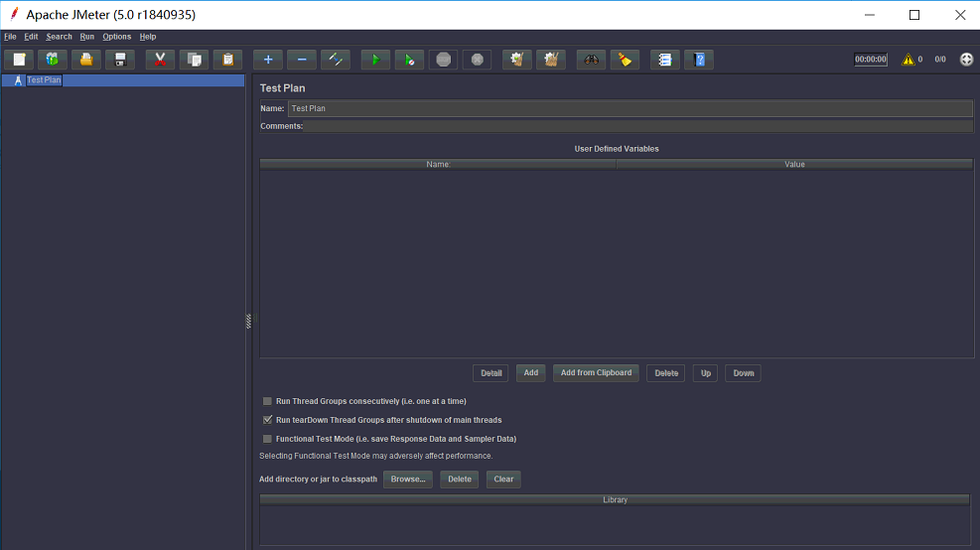Click the Comments input field
The width and height of the screenshot is (980, 550).
click(638, 126)
